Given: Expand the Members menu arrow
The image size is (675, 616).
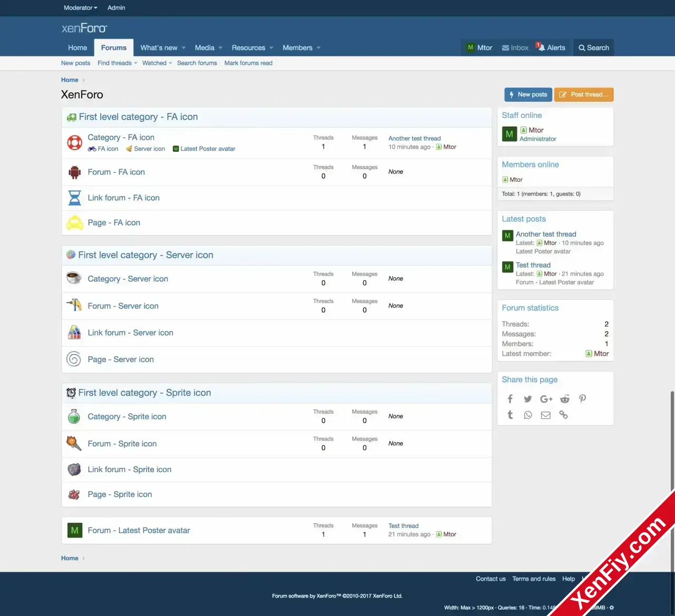Looking at the screenshot, I should tap(319, 48).
